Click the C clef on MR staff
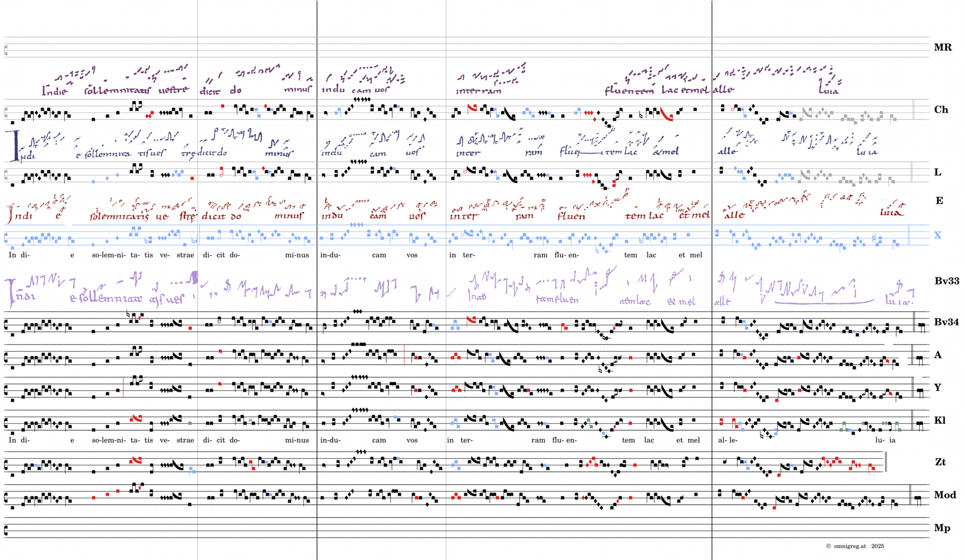Image resolution: width=965 pixels, height=560 pixels. [x=6, y=51]
